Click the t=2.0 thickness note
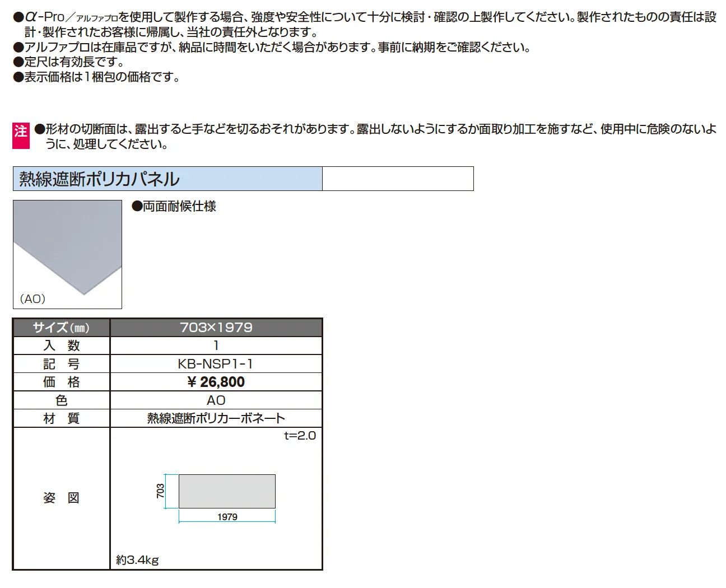Screen dimensions: 726x588 coord(300,436)
